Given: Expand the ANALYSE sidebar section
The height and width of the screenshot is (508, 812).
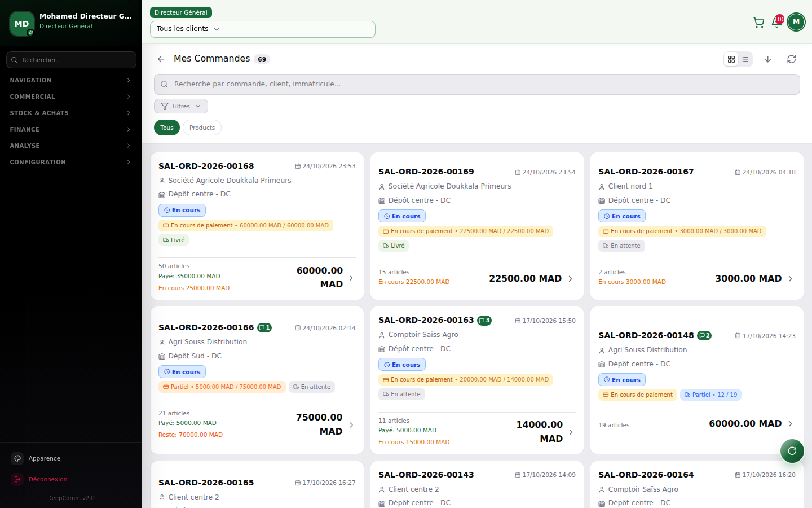Looking at the screenshot, I should [x=70, y=146].
